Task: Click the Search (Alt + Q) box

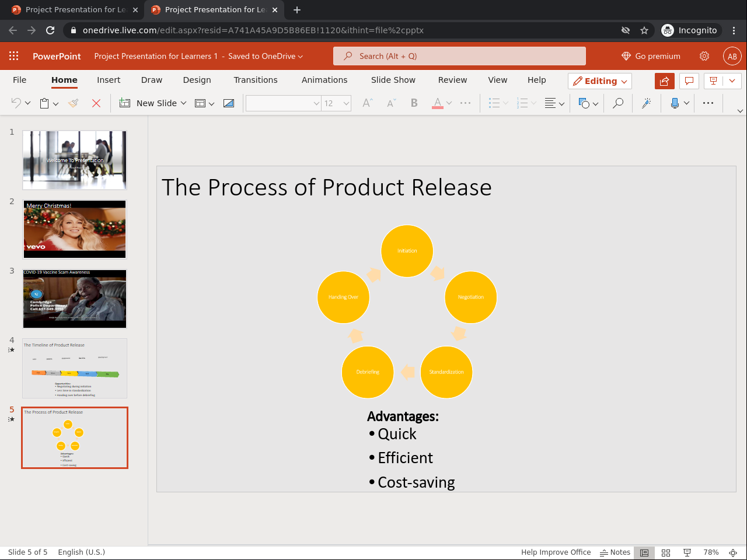Action: (459, 56)
